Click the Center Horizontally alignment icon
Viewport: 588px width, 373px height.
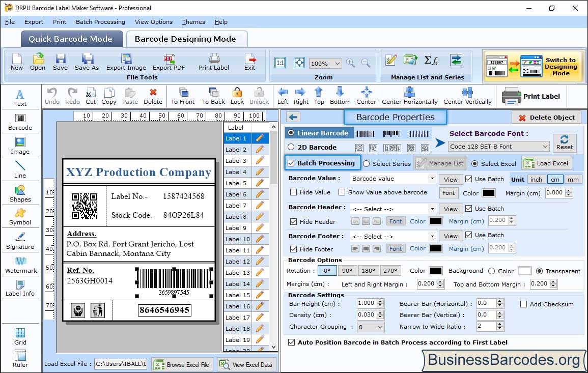(x=409, y=96)
